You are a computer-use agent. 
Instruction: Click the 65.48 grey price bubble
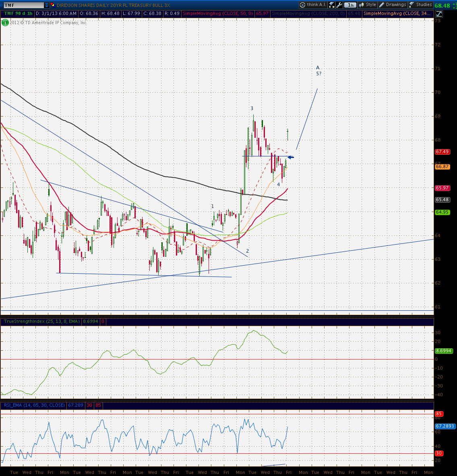[442, 200]
